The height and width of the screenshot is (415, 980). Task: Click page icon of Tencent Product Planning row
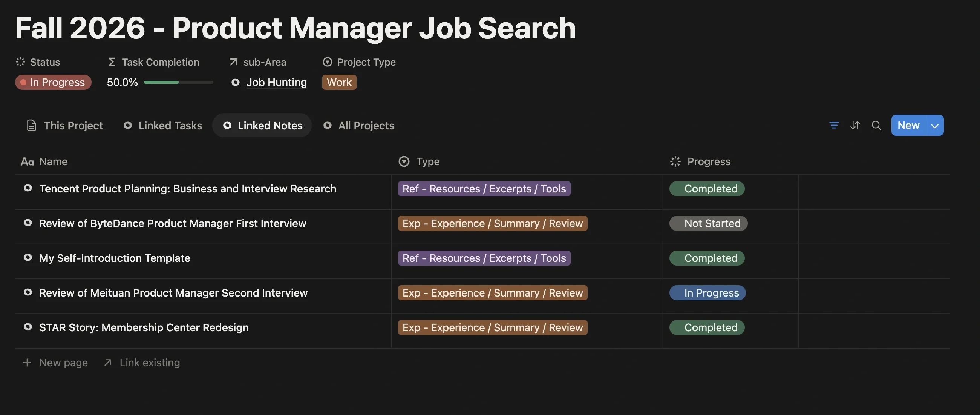click(x=28, y=188)
